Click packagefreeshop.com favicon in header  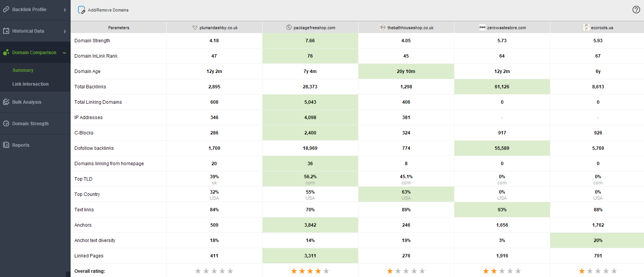coord(289,27)
